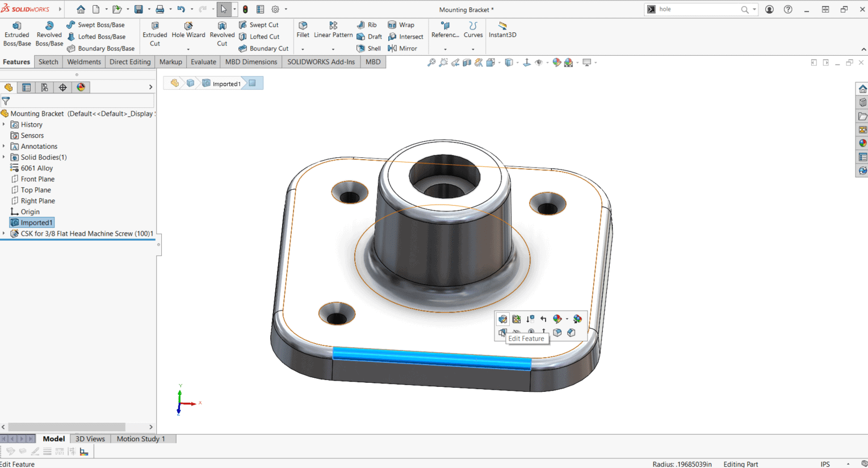The height and width of the screenshot is (468, 868).
Task: Switch to Motion Study 1 tab
Action: (x=141, y=438)
